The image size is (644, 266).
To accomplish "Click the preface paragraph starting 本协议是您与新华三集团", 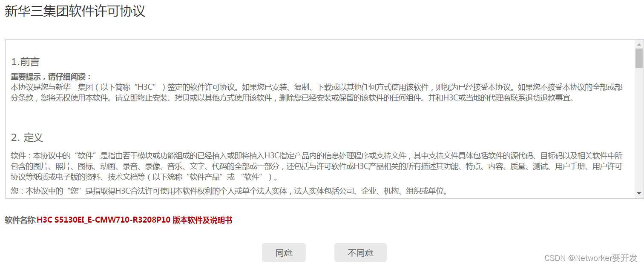I will [x=317, y=92].
